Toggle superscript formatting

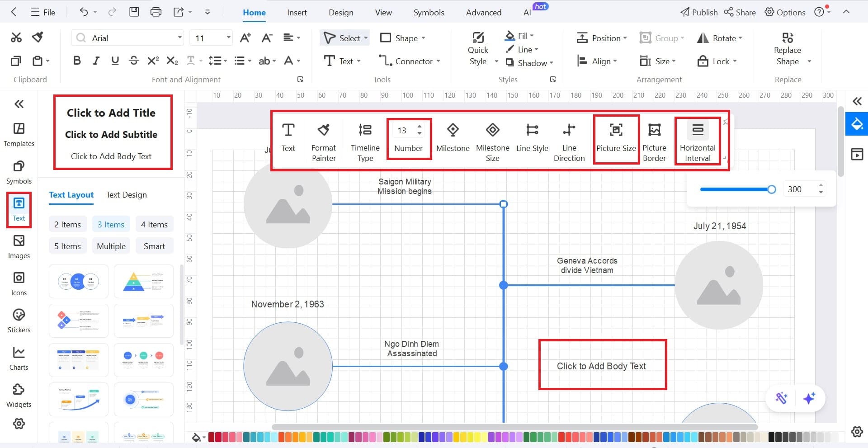153,61
